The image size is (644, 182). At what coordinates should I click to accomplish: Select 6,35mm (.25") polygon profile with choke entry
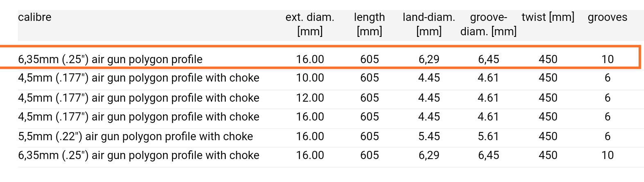[138, 155]
